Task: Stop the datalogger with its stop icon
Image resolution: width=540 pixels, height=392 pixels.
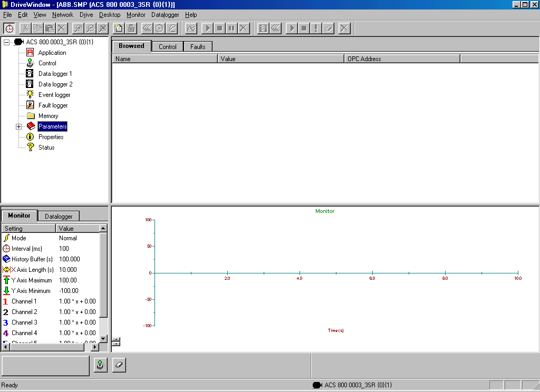Action: (x=304, y=28)
